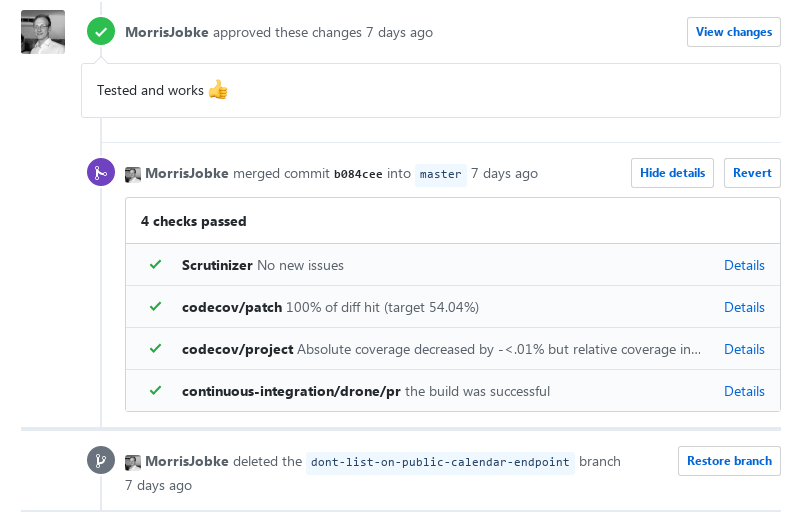Viewport: 810px width, 519px height.
Task: Click the Scrutinizer green check icon
Action: click(155, 265)
